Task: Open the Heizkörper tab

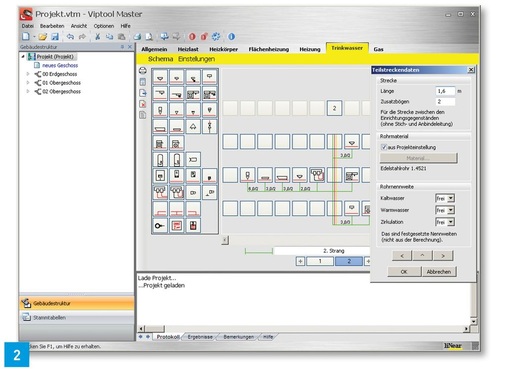Action: 223,49
